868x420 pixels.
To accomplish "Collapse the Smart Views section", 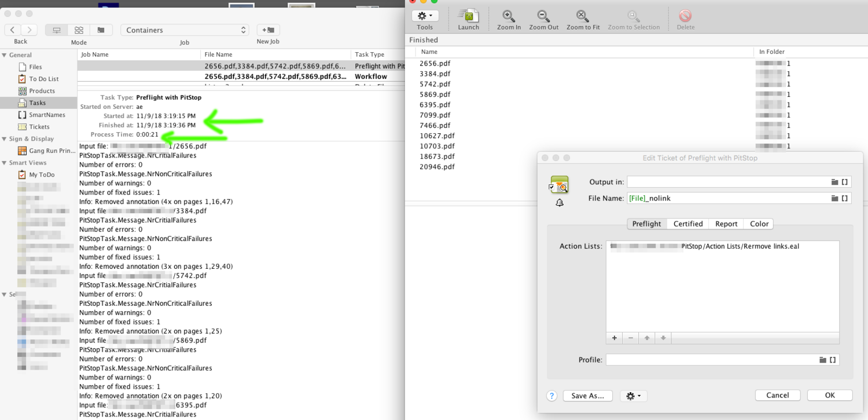I will (x=4, y=163).
